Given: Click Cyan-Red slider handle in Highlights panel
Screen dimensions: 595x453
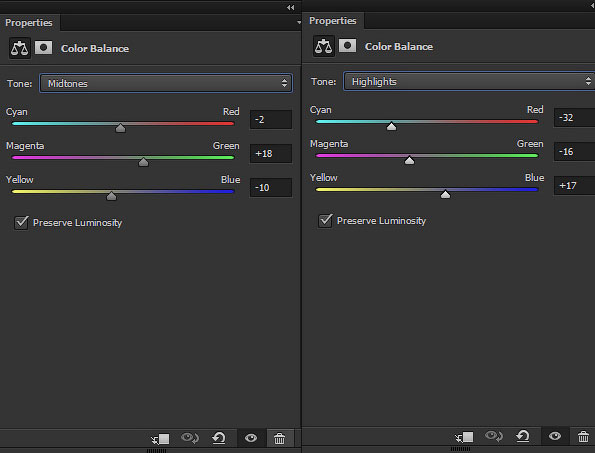Looking at the screenshot, I should 391,126.
